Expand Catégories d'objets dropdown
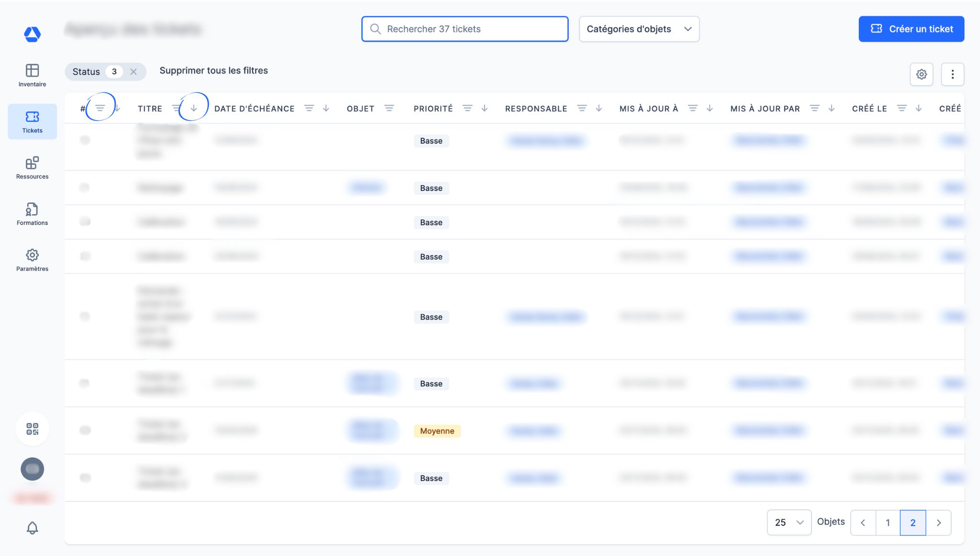The width and height of the screenshot is (980, 556). pos(639,29)
